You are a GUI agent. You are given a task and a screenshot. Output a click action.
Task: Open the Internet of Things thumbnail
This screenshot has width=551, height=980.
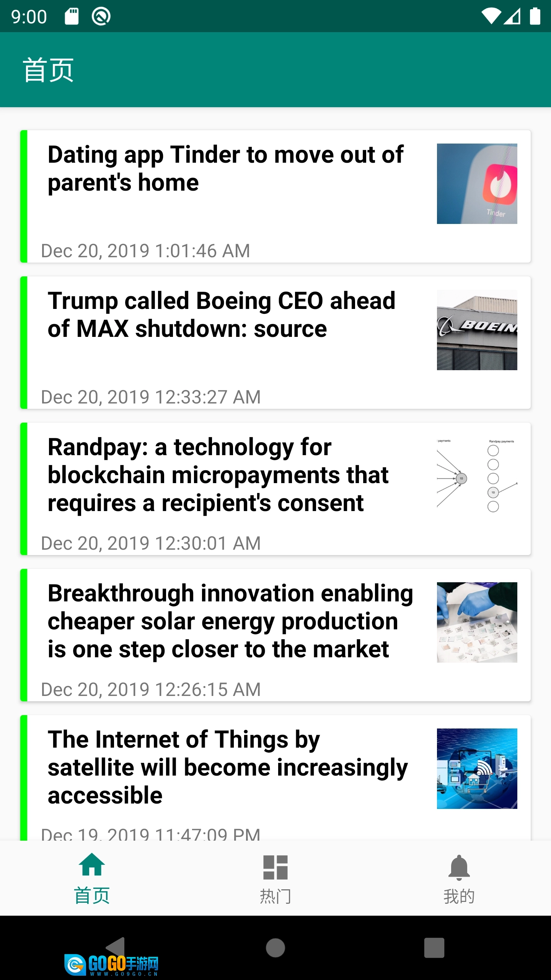point(477,769)
